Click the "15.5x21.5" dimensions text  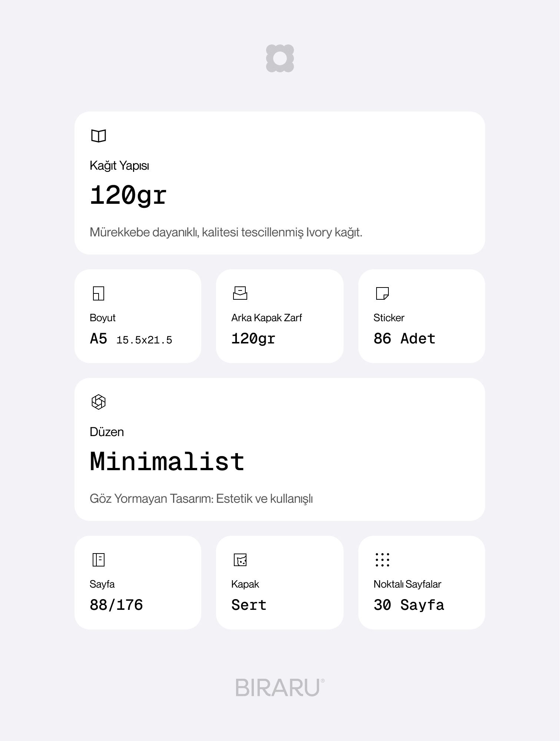[x=144, y=340]
